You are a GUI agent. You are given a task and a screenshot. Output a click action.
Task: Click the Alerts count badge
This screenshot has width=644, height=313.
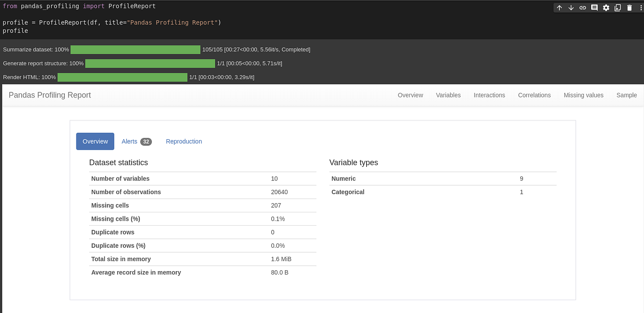point(147,141)
